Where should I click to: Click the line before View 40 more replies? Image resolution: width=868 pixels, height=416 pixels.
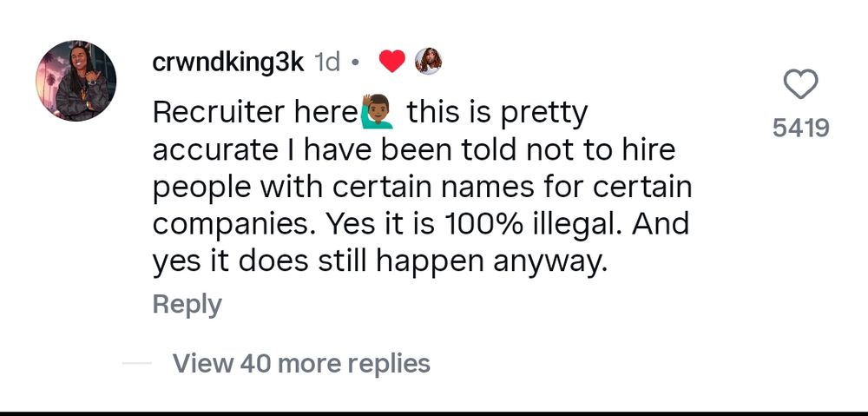(x=137, y=363)
